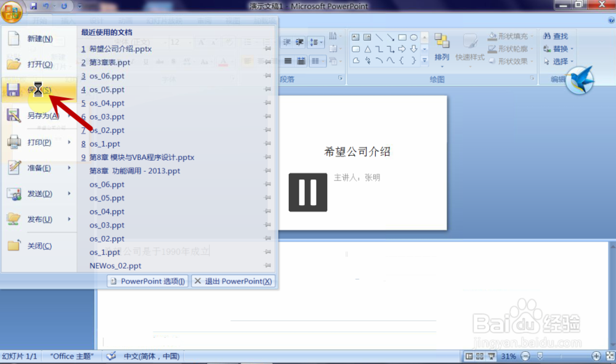This screenshot has width=616, height=364.
Task: Click the slide title 希望公司介绍
Action: (357, 152)
